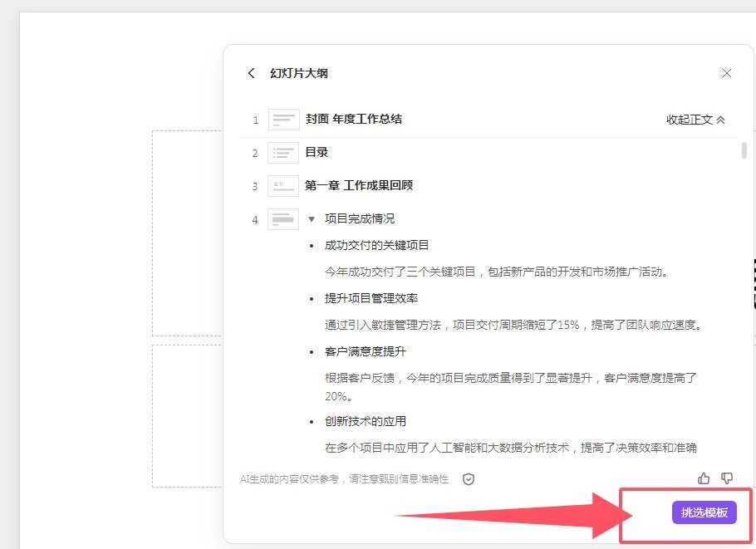Click the 创新技术的应用 bullet
Image resolution: width=756 pixels, height=549 pixels.
[x=366, y=421]
